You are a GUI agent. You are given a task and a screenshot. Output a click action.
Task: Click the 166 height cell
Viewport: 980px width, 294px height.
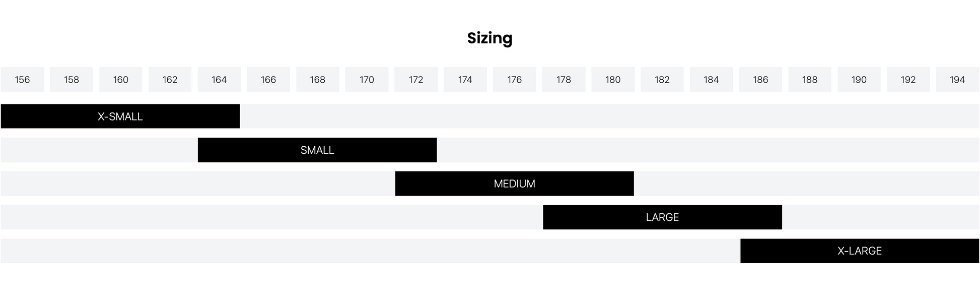(268, 80)
